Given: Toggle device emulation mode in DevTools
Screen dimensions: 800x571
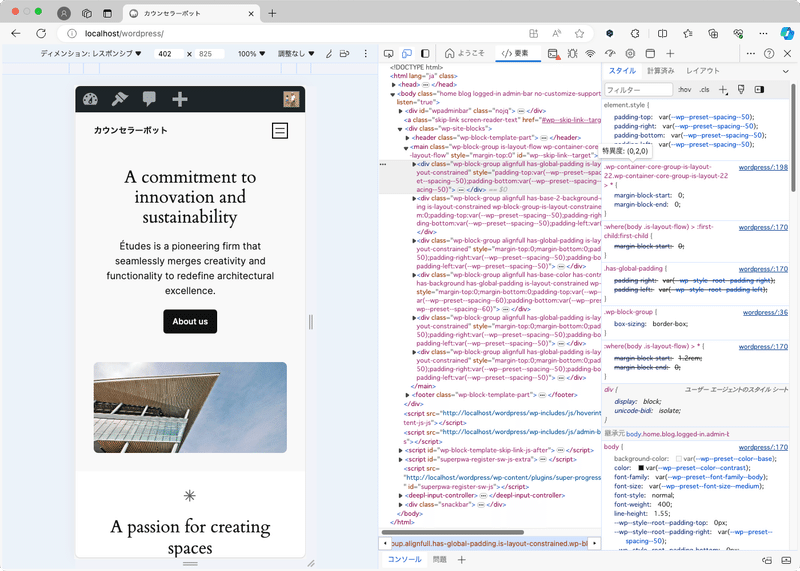Looking at the screenshot, I should pyautogui.click(x=407, y=54).
